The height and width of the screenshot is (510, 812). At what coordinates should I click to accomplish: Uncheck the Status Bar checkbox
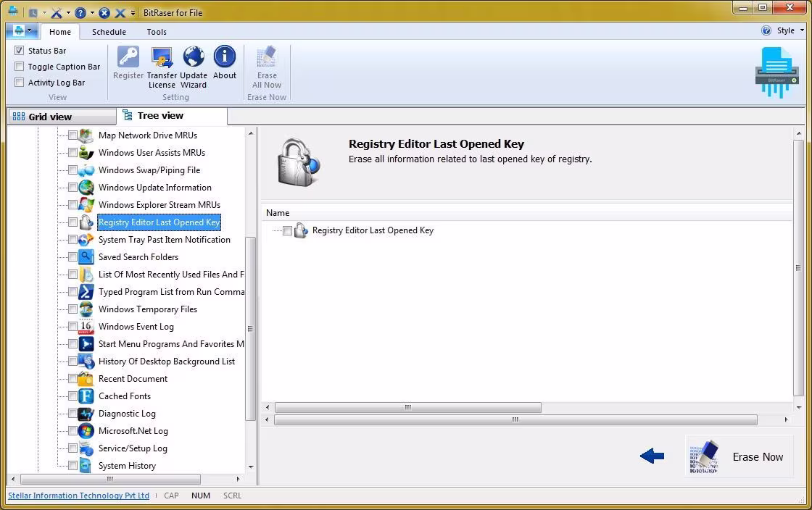point(19,50)
